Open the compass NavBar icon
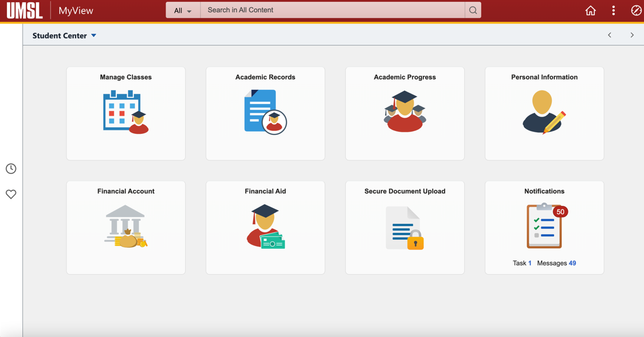The image size is (644, 337). [x=636, y=10]
